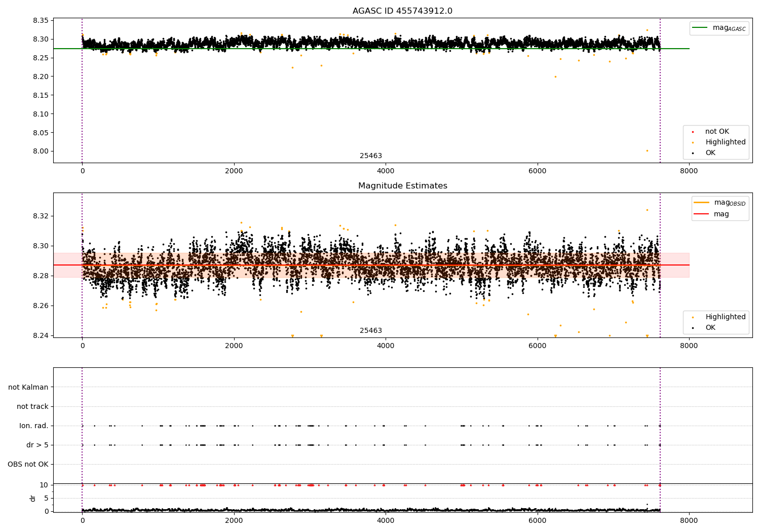Click the 'Magnitude Estimates' plot title
The height and width of the screenshot is (532, 760).
[402, 186]
